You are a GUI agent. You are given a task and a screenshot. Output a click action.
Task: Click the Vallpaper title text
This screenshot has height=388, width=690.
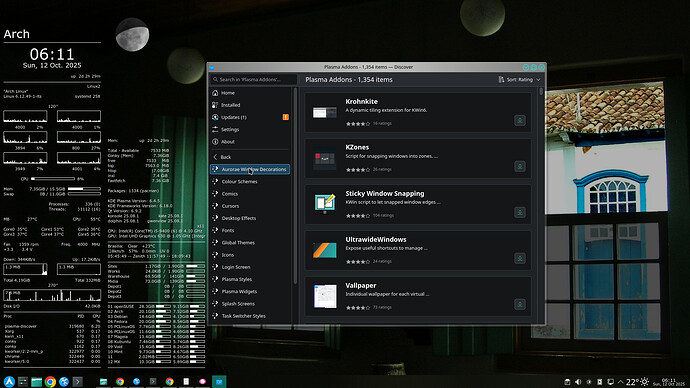(360, 286)
